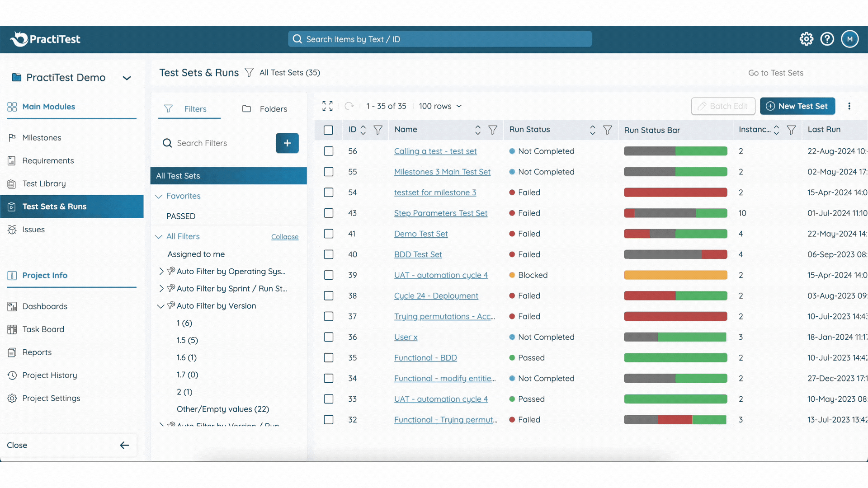The image size is (868, 488).
Task: Select all rows using header checkbox
Action: coord(328,130)
